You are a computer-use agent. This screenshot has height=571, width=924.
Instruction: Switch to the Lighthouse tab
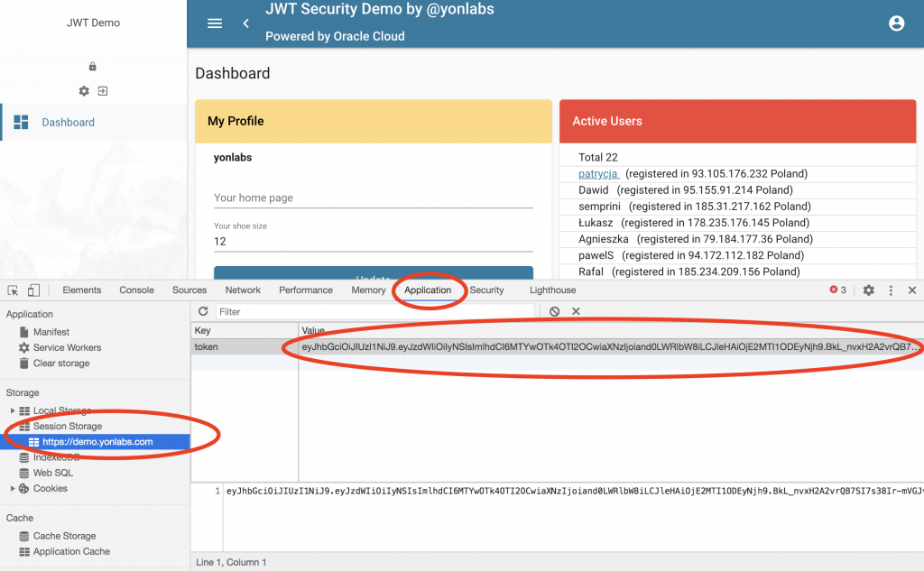tap(553, 290)
